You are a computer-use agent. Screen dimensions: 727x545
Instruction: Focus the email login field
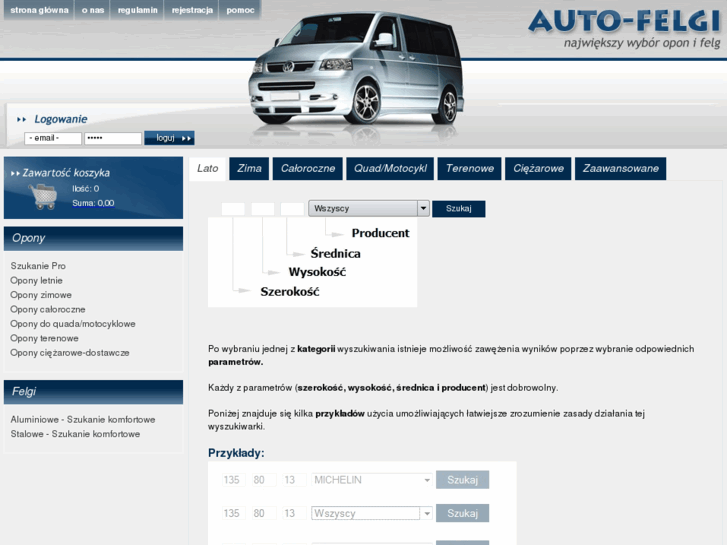pyautogui.click(x=53, y=138)
